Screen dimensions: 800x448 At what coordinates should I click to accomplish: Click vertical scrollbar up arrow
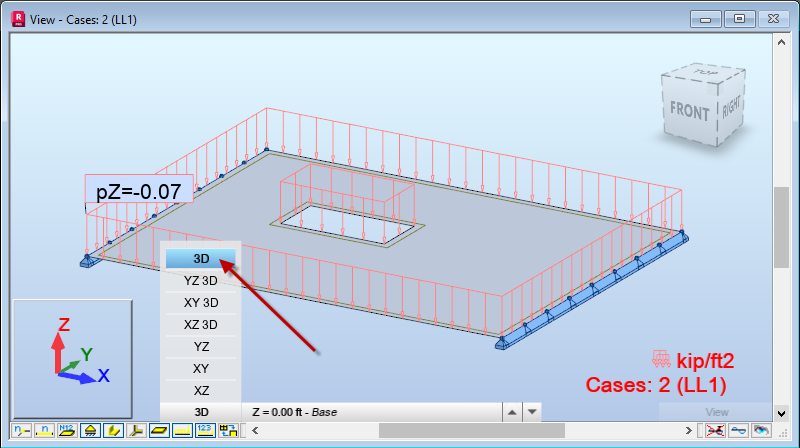click(x=781, y=42)
